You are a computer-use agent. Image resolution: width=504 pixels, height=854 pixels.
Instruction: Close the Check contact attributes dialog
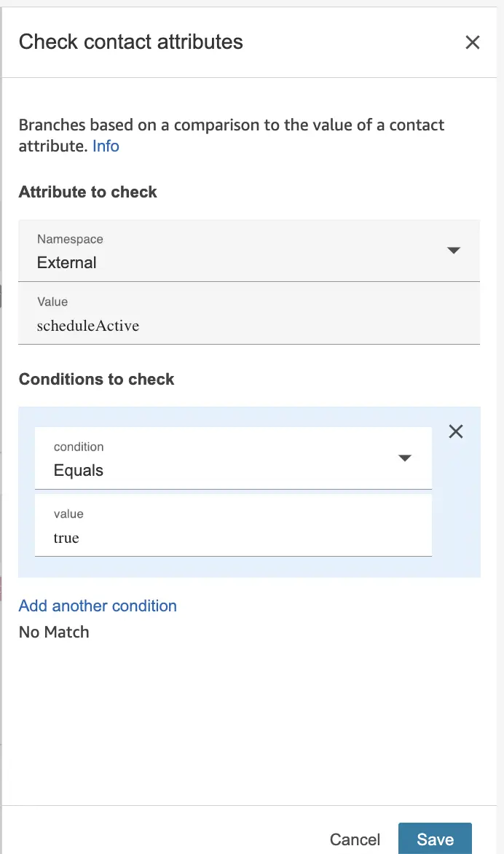tap(472, 42)
